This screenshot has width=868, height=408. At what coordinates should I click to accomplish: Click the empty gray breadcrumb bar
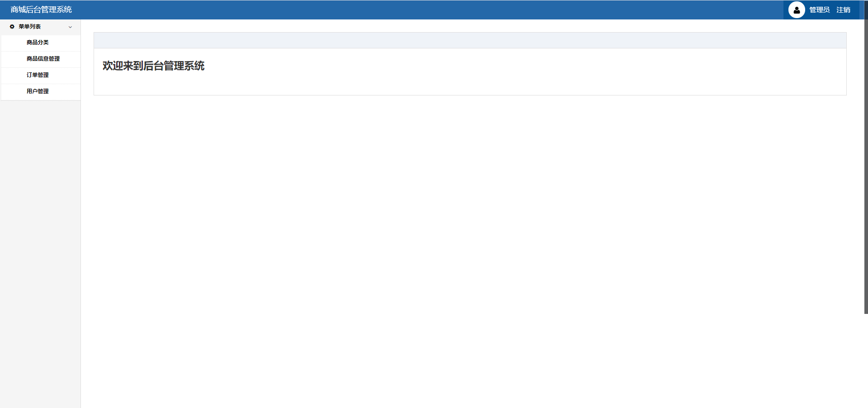(x=470, y=40)
